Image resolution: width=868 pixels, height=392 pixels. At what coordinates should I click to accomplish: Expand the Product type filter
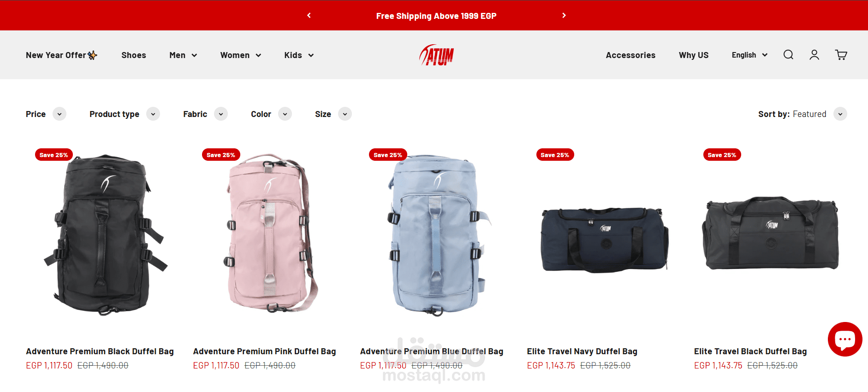coord(125,114)
